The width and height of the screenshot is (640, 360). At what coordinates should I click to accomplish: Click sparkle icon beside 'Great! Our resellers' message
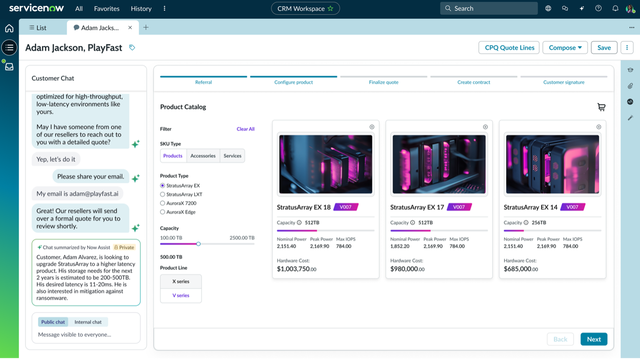pyautogui.click(x=136, y=227)
